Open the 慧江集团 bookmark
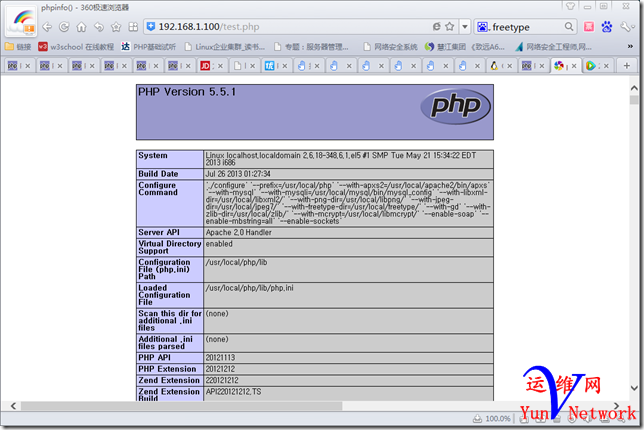The image size is (644, 430). (x=465, y=47)
